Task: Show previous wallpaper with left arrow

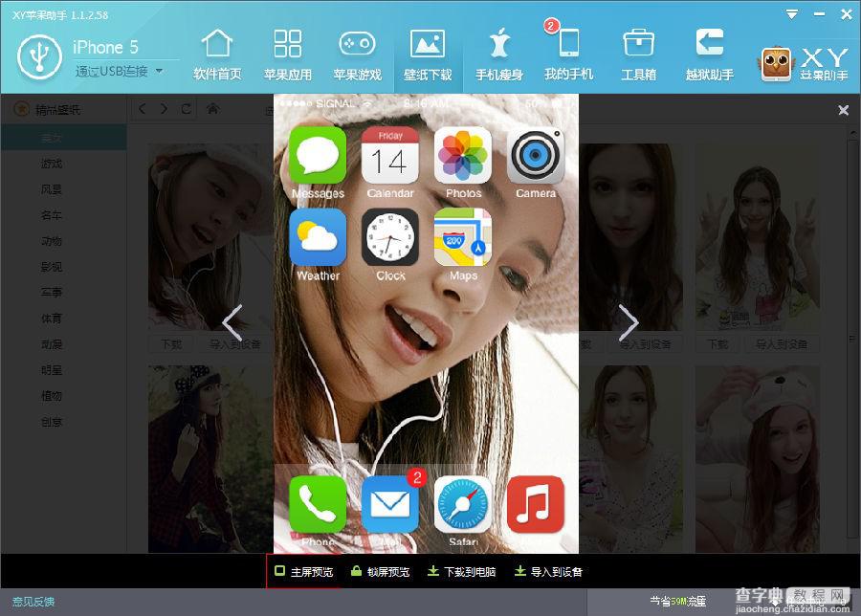Action: point(232,322)
